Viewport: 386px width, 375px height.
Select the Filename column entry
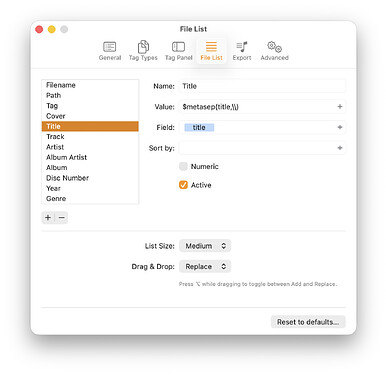[x=90, y=85]
